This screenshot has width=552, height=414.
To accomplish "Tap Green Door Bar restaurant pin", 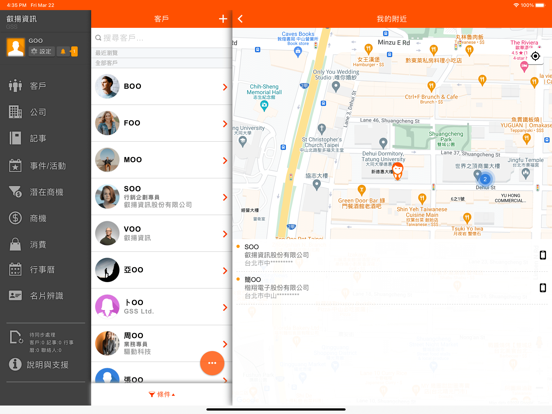I will click(362, 190).
